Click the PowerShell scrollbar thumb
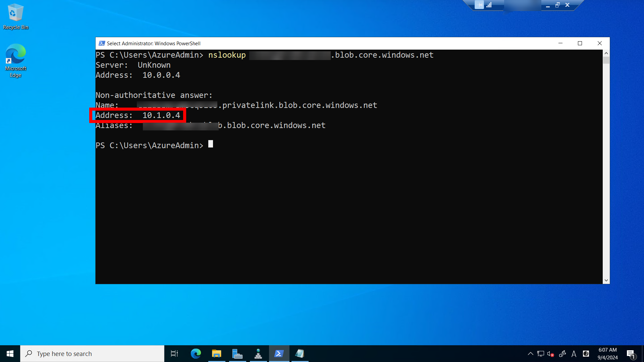644x362 pixels. coord(606,60)
